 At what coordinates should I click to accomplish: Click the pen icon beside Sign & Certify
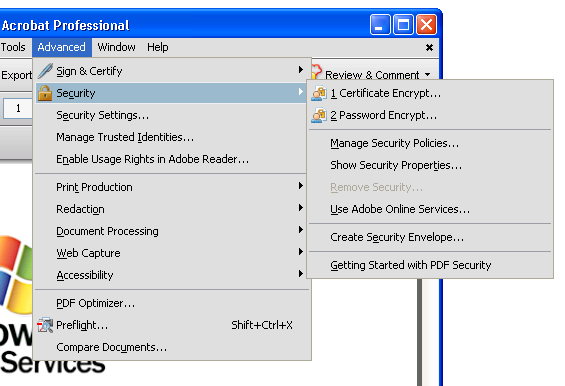[45, 71]
